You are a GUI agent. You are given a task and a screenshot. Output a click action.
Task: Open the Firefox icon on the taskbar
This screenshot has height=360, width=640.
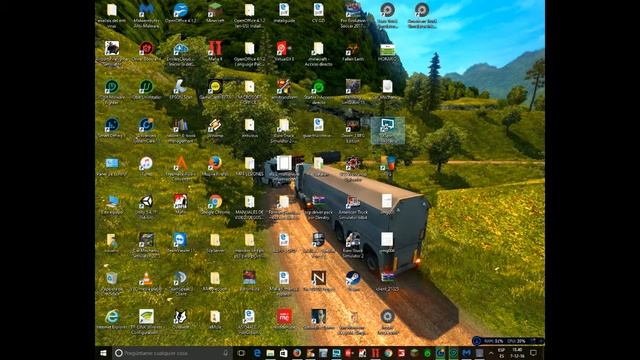(x=297, y=353)
